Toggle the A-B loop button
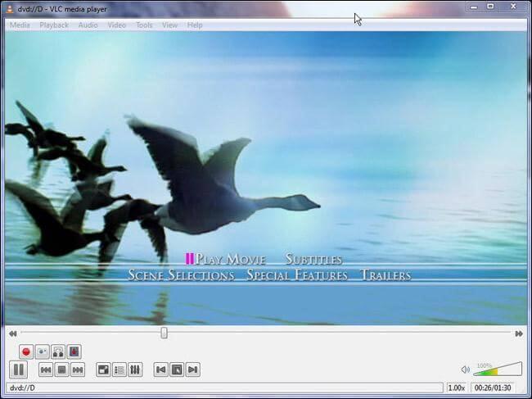Viewport: 532px width, 399px height. coord(58,351)
